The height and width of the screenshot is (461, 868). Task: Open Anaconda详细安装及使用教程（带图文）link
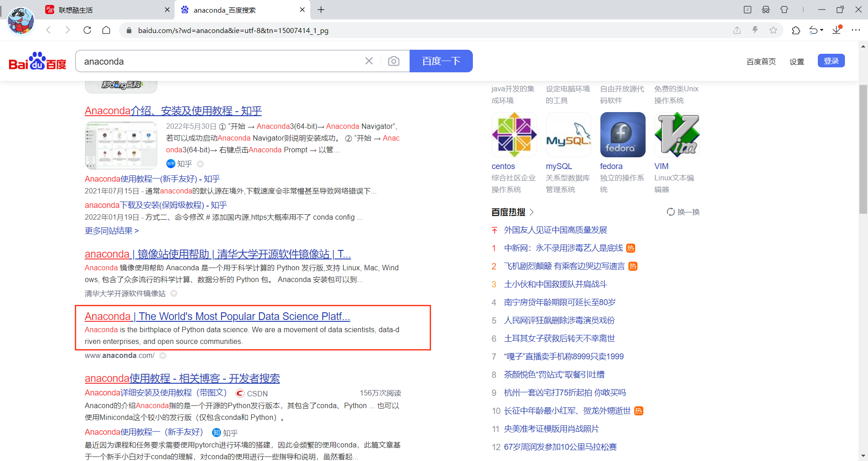(x=156, y=393)
